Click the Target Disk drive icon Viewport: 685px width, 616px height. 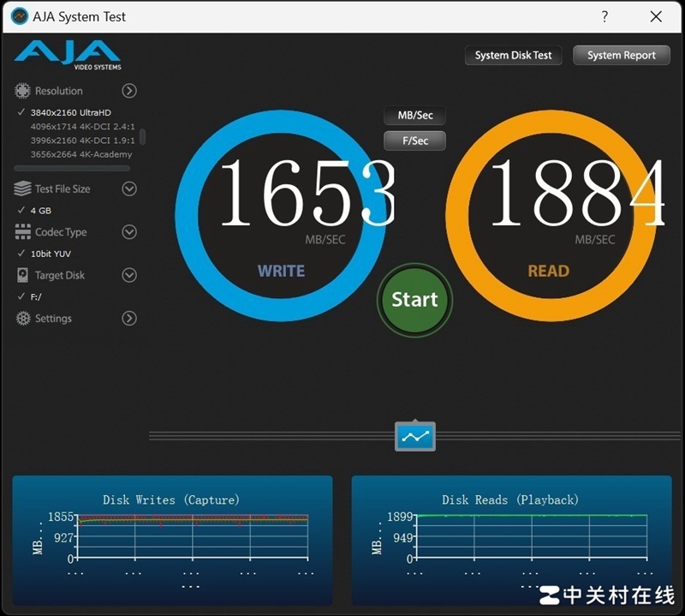click(22, 276)
